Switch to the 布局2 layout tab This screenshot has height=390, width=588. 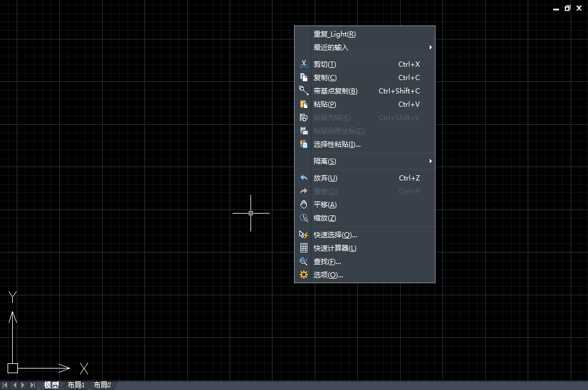pyautogui.click(x=102, y=385)
